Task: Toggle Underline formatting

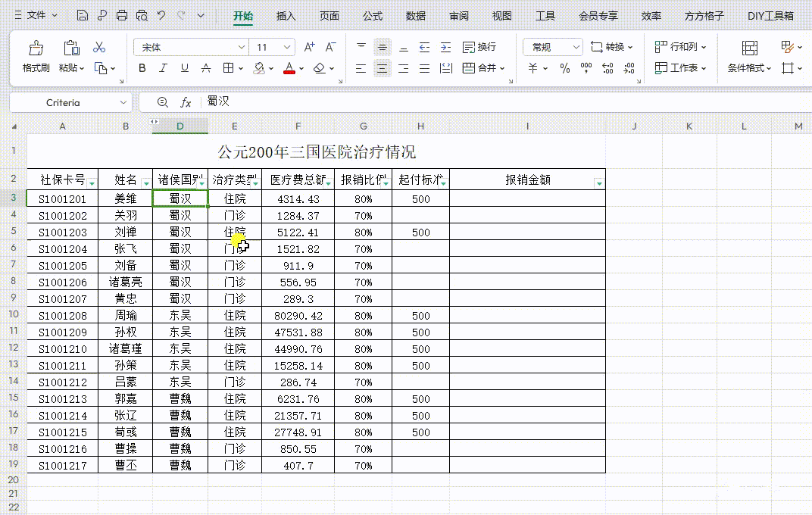Action: (x=184, y=68)
